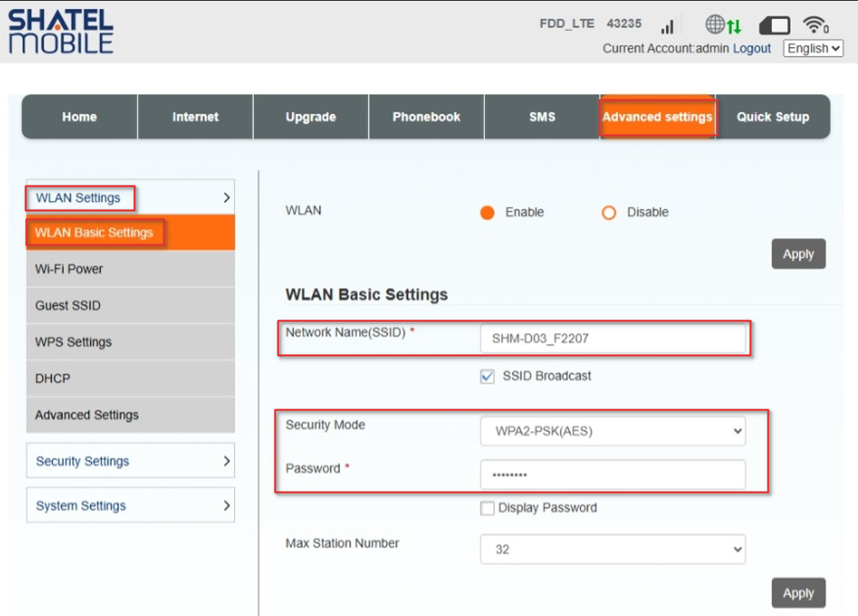The image size is (858, 616).
Task: Expand the WLAN Settings chevron
Action: tap(227, 197)
